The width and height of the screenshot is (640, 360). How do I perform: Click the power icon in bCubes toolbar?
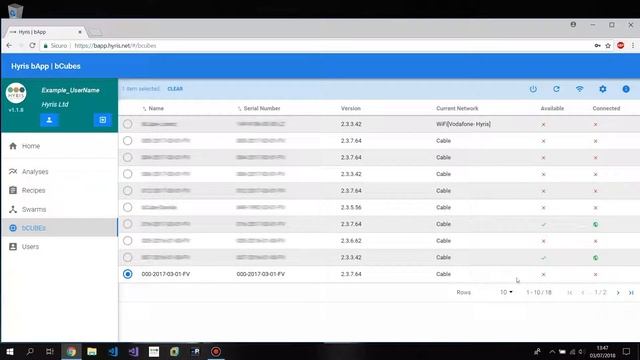point(533,89)
